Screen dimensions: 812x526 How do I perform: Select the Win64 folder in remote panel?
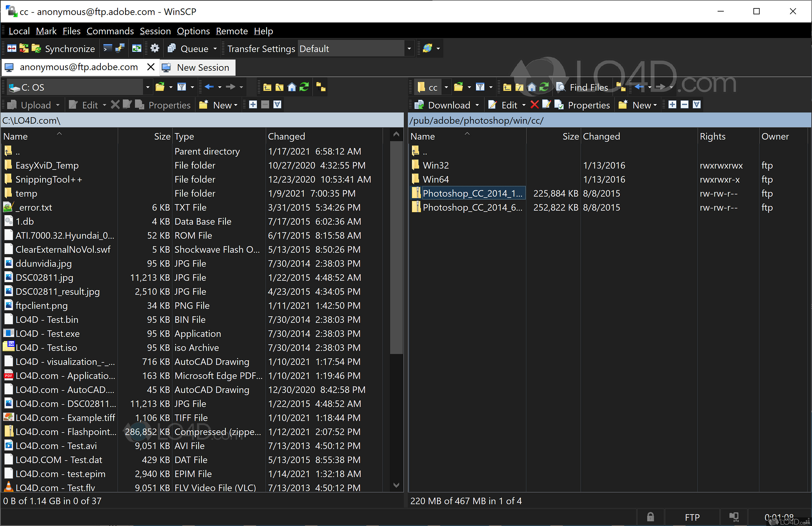[436, 179]
